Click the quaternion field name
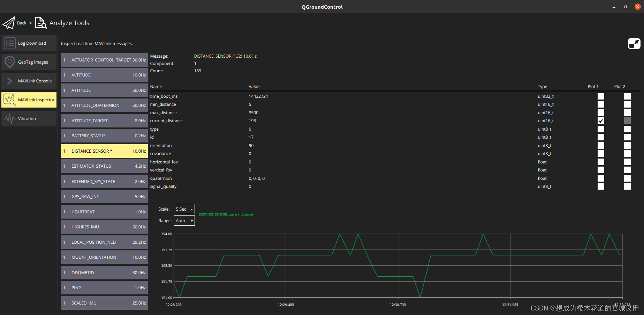The height and width of the screenshot is (315, 644). click(x=161, y=178)
